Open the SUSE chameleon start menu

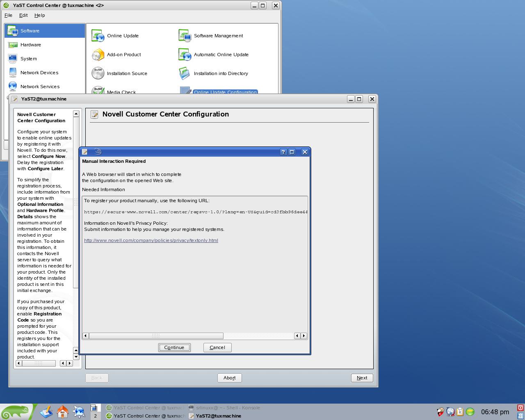(16, 411)
